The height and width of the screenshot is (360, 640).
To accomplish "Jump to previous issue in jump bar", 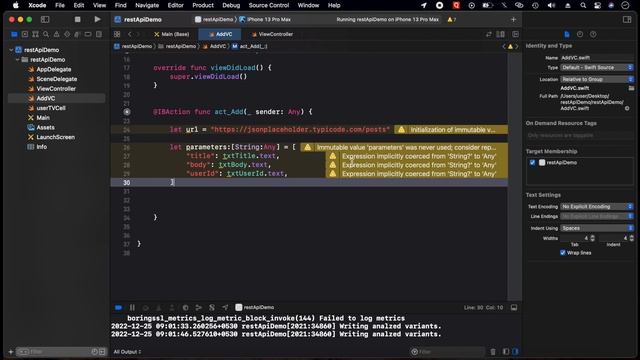I will pos(504,47).
